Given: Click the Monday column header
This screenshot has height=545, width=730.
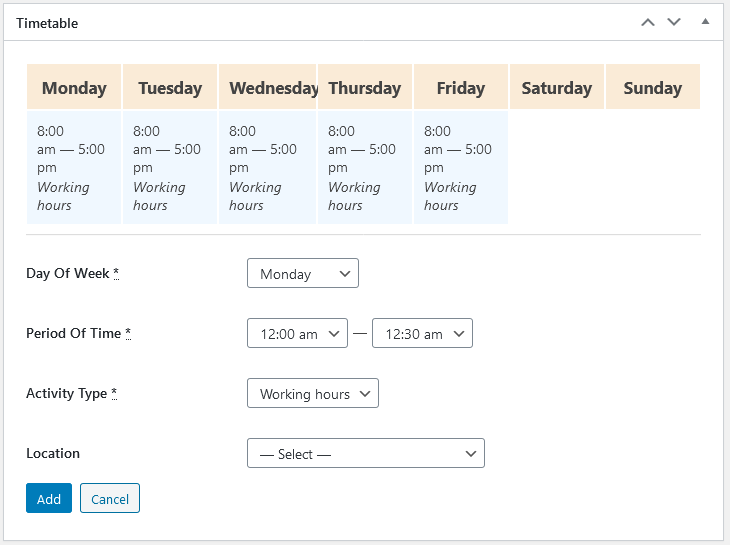Looking at the screenshot, I should click(74, 87).
